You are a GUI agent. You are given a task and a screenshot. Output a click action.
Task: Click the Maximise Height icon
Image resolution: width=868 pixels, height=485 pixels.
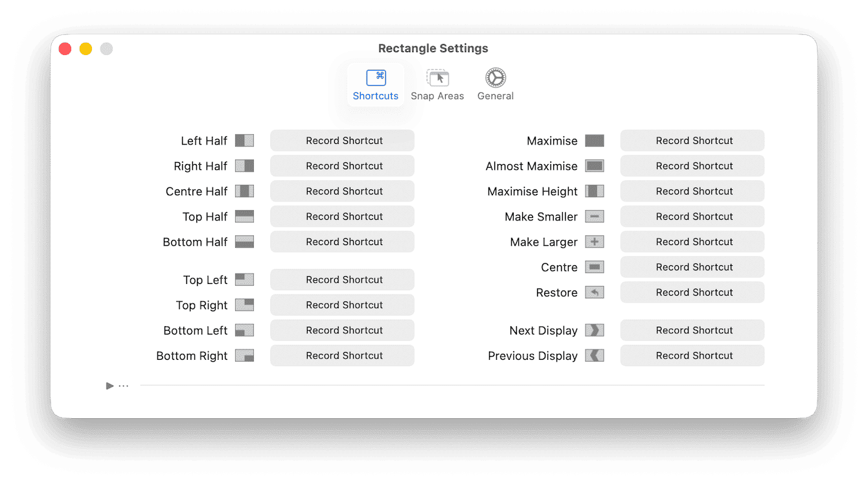[x=594, y=191]
